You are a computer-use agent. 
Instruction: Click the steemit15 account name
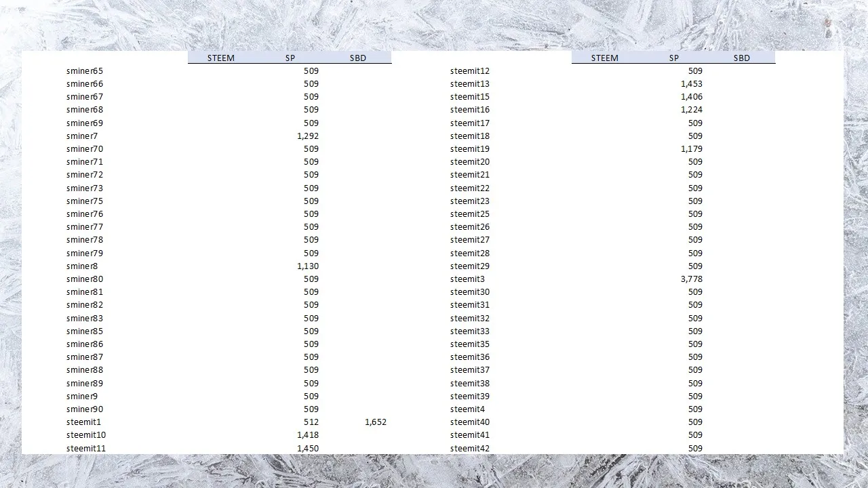(470, 96)
